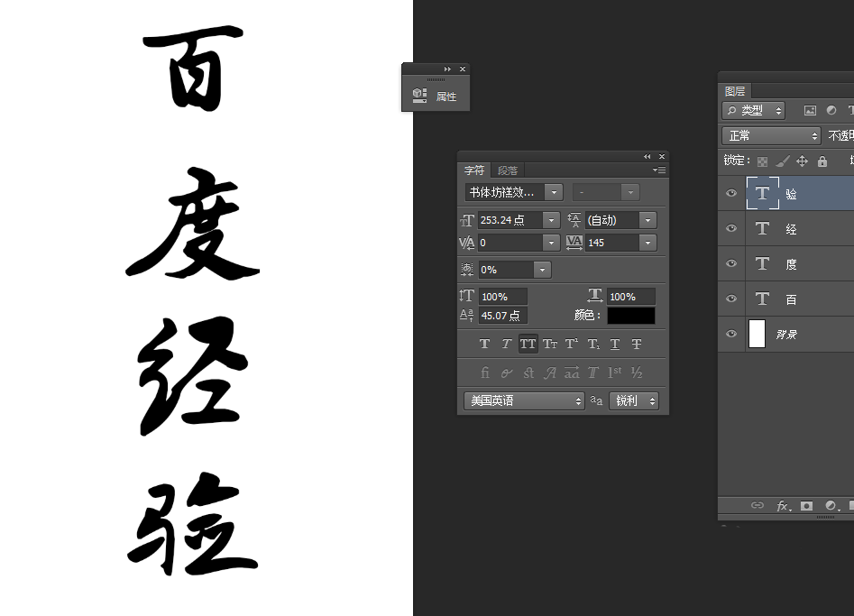The image size is (854, 616).
Task: Click the tracking VA icon
Action: coord(574,243)
